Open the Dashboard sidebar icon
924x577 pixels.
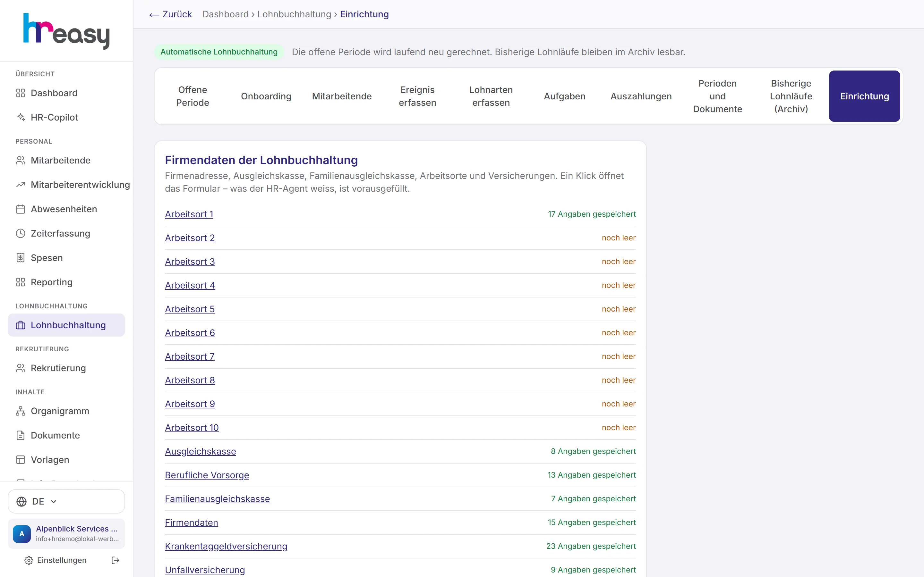tap(21, 93)
